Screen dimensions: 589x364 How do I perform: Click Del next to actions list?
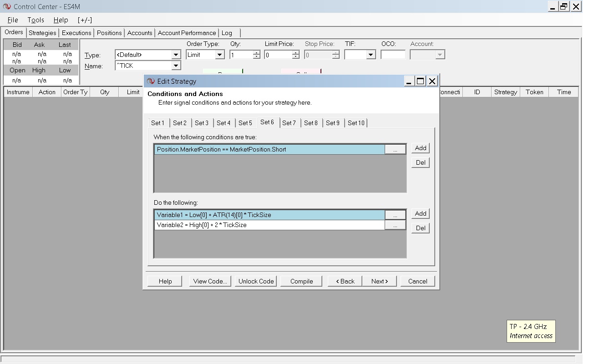(x=421, y=228)
